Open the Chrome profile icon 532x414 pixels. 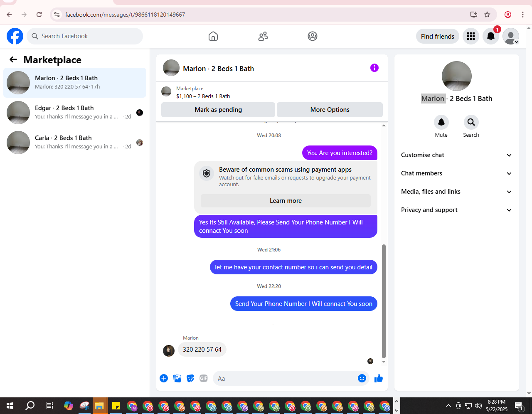508,15
